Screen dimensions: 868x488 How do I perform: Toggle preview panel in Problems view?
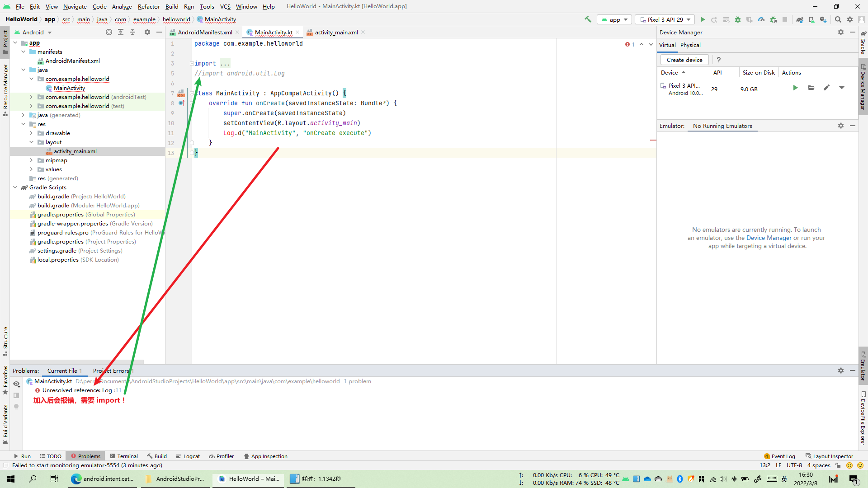pyautogui.click(x=16, y=395)
